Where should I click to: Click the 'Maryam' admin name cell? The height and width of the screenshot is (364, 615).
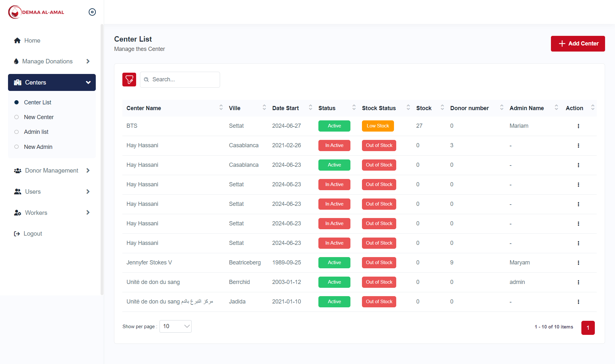click(520, 263)
